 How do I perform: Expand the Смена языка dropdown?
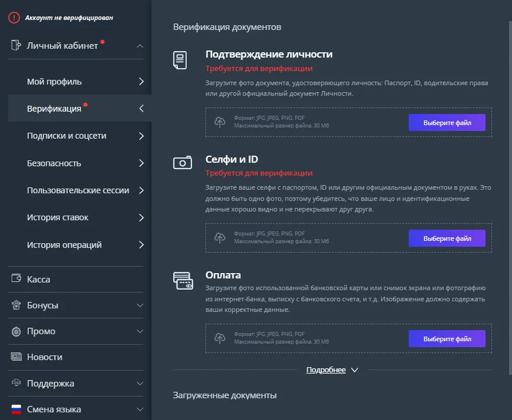click(140, 409)
